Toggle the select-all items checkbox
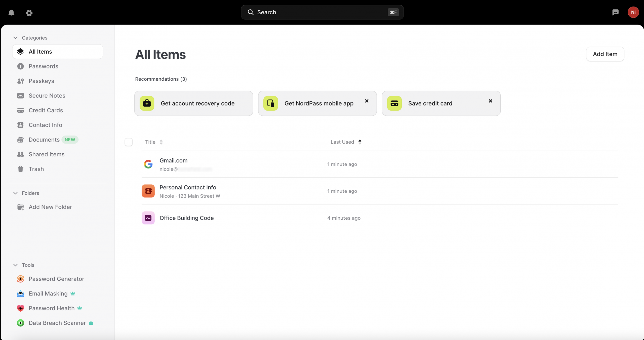Viewport: 644px width, 340px height. click(x=129, y=142)
